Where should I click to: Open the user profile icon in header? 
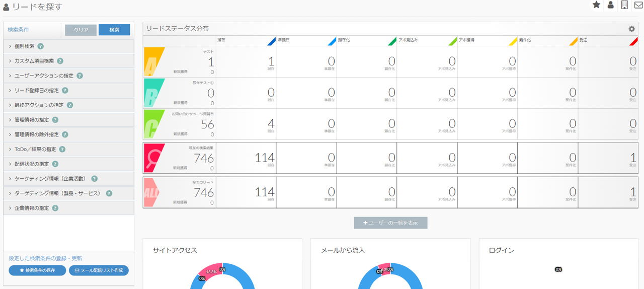[610, 5]
